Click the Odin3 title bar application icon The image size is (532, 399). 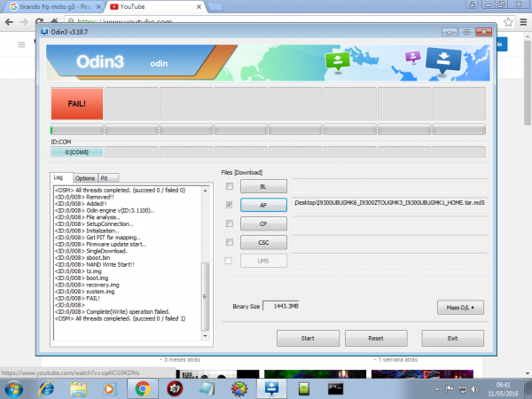pos(44,32)
